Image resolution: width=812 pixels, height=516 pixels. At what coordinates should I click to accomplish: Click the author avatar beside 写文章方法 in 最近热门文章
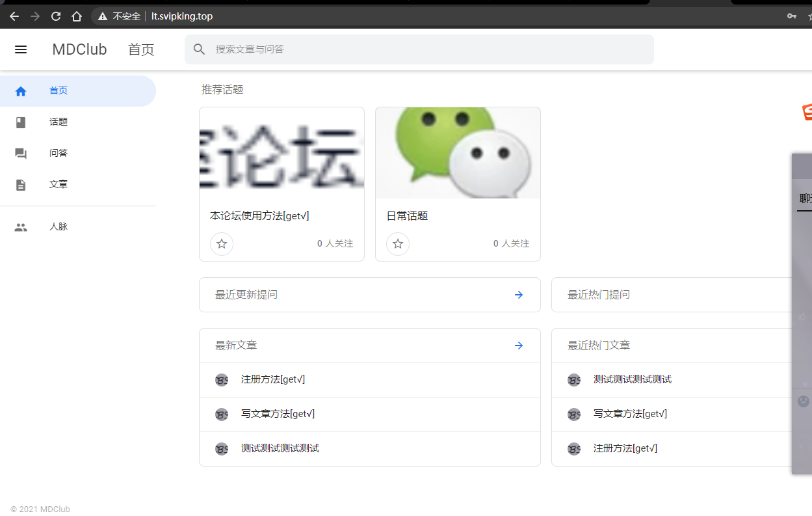(574, 414)
